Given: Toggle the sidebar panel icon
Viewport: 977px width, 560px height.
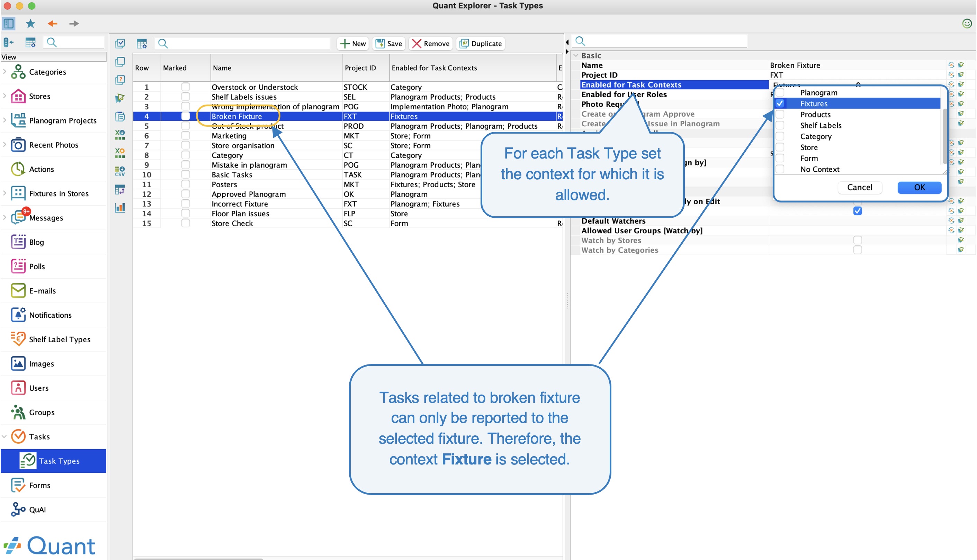Looking at the screenshot, I should pyautogui.click(x=8, y=24).
